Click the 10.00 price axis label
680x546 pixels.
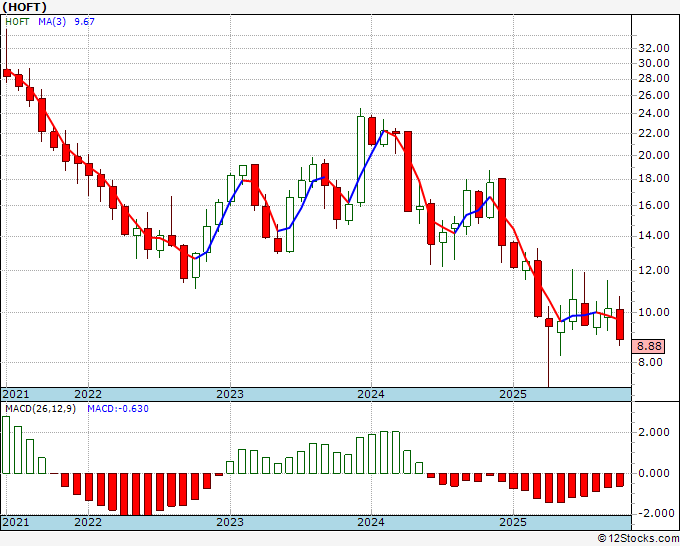[x=654, y=312]
